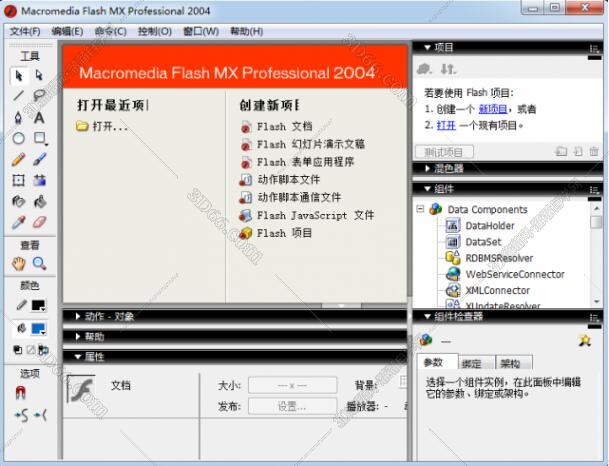Click black and white default colors icon
The width and height of the screenshot is (609, 466).
coord(18,350)
